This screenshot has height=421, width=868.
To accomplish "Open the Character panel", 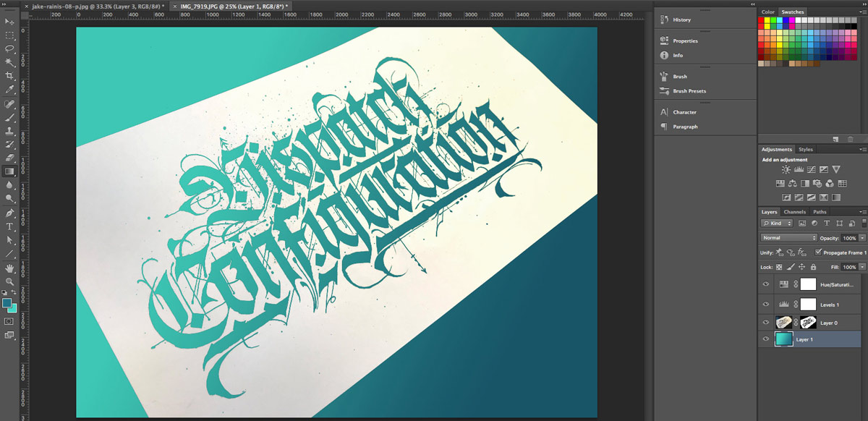I will [x=684, y=112].
